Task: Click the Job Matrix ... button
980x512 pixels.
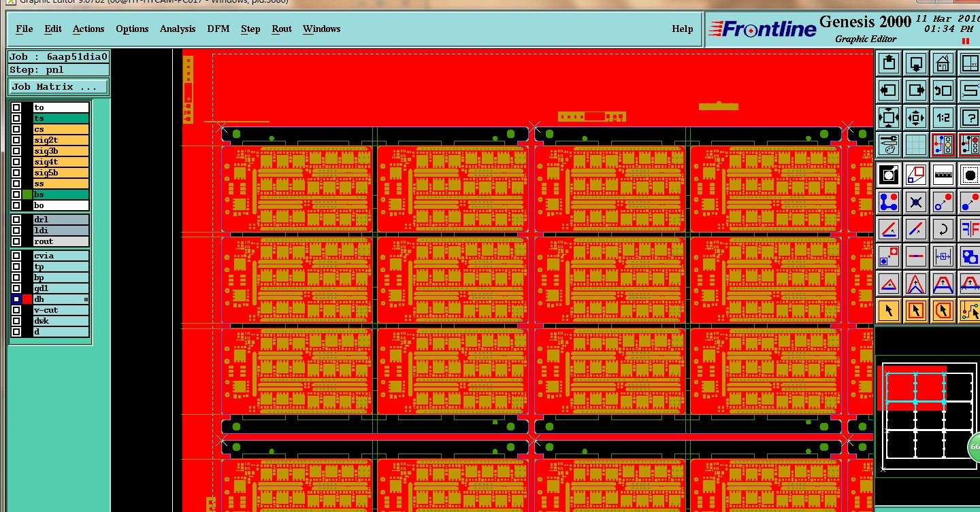Action: tap(59, 87)
